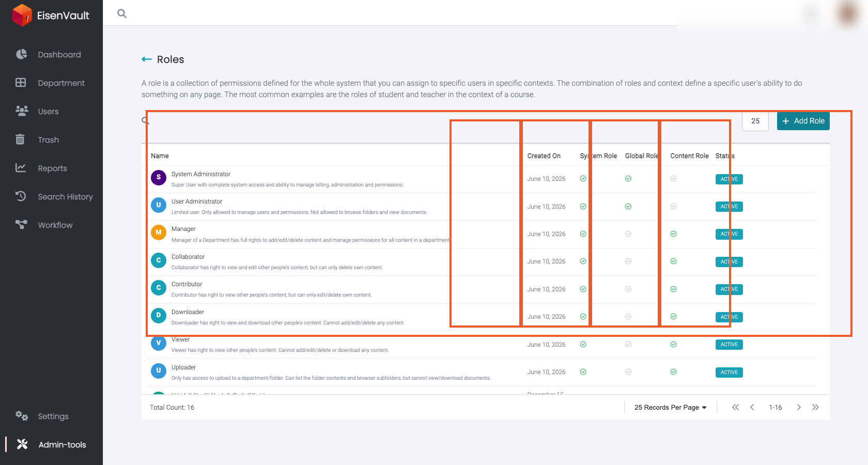Open the Downloader role name
Screen dimensions: 868x465
coord(188,312)
